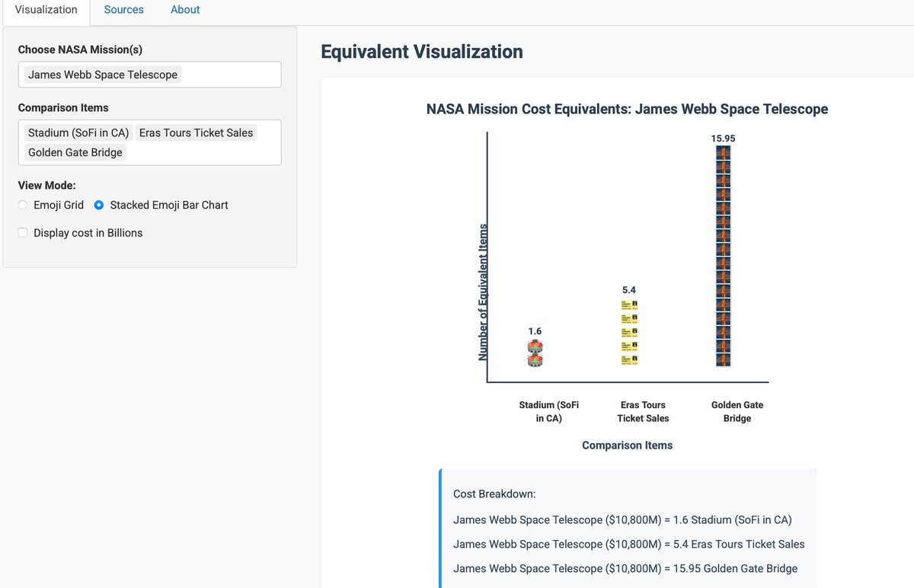The height and width of the screenshot is (588, 914).
Task: Click the Equivalent Visualization heading
Action: pyautogui.click(x=422, y=52)
